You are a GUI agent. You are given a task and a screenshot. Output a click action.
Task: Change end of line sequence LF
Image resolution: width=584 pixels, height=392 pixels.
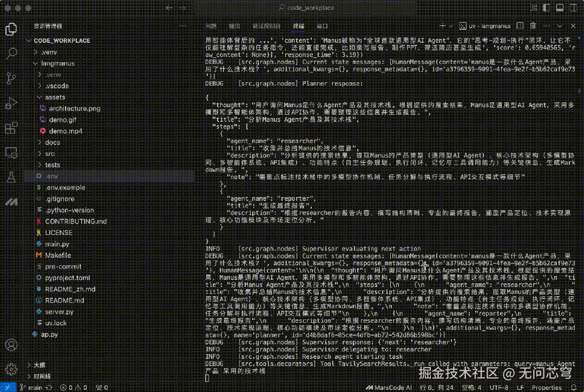coord(520,388)
